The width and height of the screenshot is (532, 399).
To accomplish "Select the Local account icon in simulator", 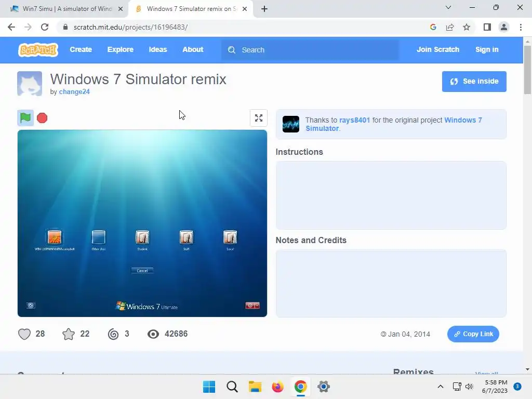I will tap(230, 237).
